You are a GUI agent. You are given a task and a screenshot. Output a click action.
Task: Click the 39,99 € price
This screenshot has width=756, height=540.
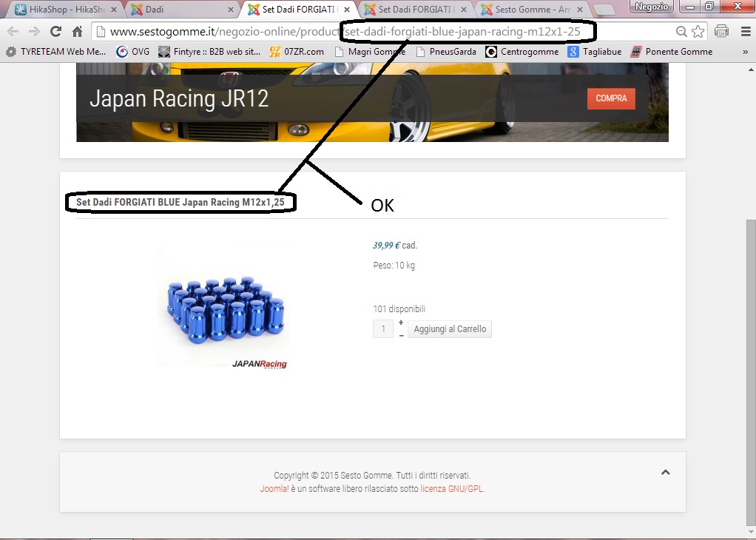(x=387, y=246)
